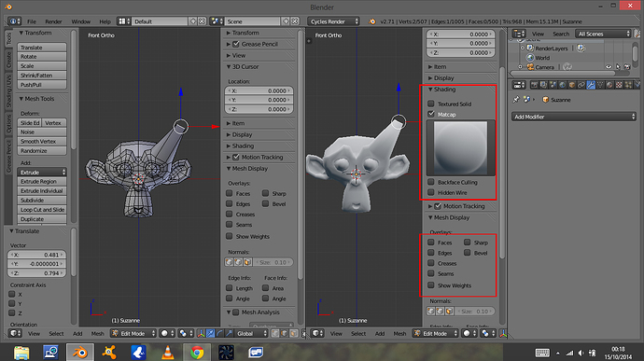Switch to the Create tool shelf tab

coord(8,60)
